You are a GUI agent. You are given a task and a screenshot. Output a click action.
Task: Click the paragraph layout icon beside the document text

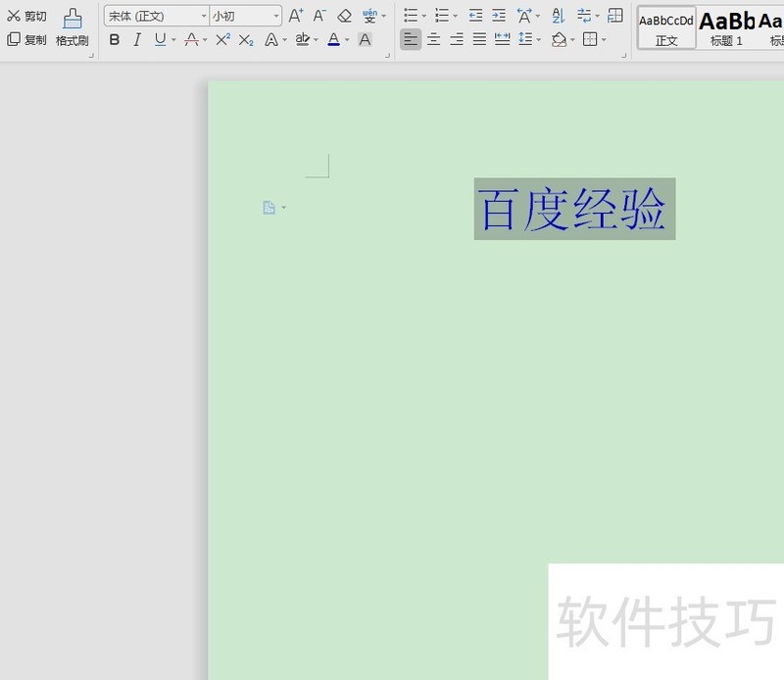click(x=269, y=208)
